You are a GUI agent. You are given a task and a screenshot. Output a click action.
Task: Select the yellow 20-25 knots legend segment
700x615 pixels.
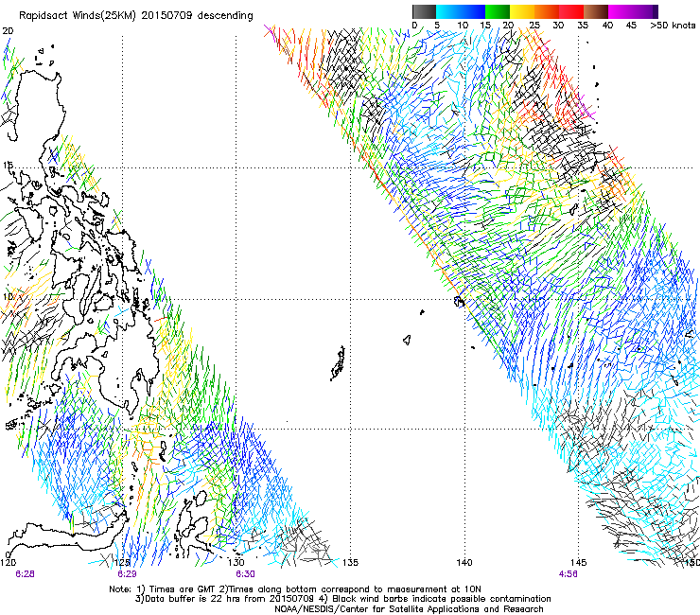[x=522, y=11]
